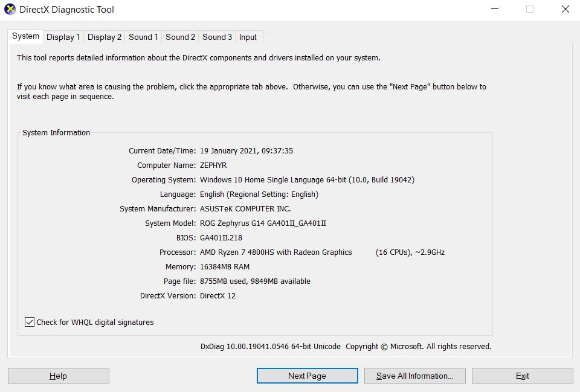Switch to the Sound 1 tab
The image size is (580, 392).
point(143,37)
